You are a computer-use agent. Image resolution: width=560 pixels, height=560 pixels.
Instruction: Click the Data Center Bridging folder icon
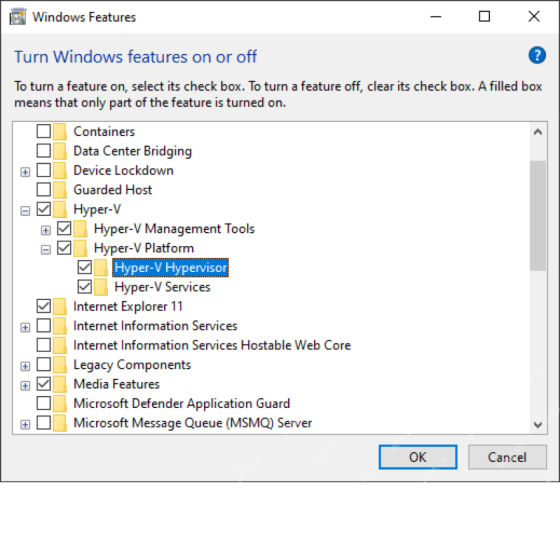[x=60, y=151]
